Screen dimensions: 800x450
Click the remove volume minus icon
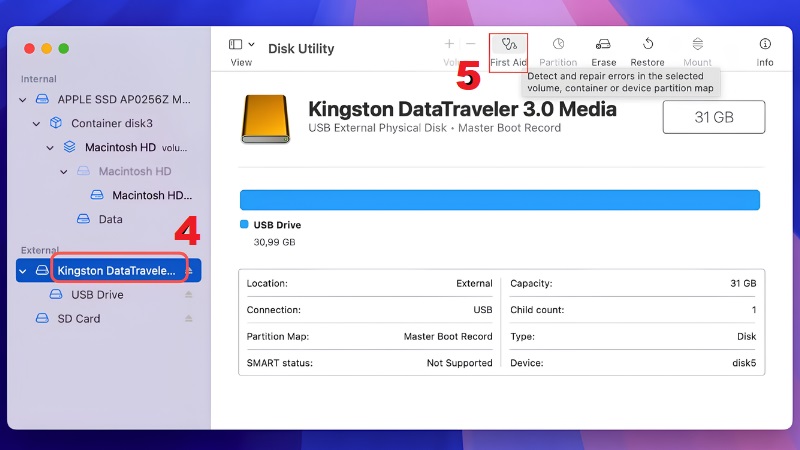(x=470, y=44)
